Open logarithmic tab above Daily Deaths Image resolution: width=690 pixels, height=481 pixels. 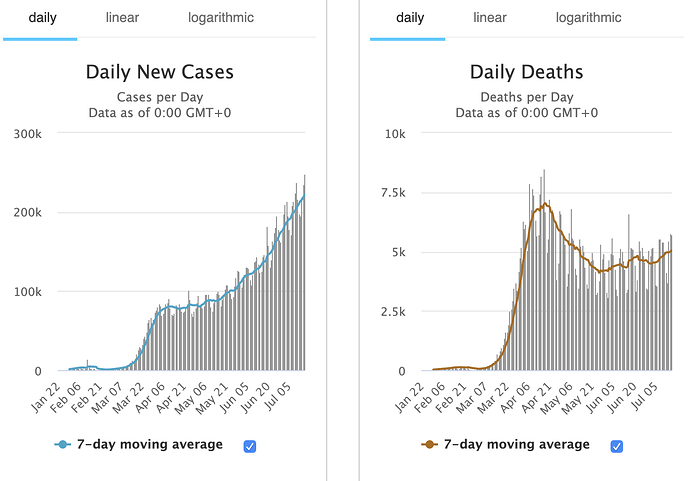[588, 18]
